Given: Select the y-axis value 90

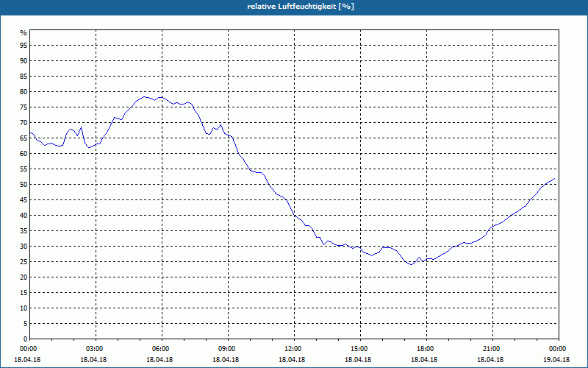Looking at the screenshot, I should pyautogui.click(x=24, y=61).
